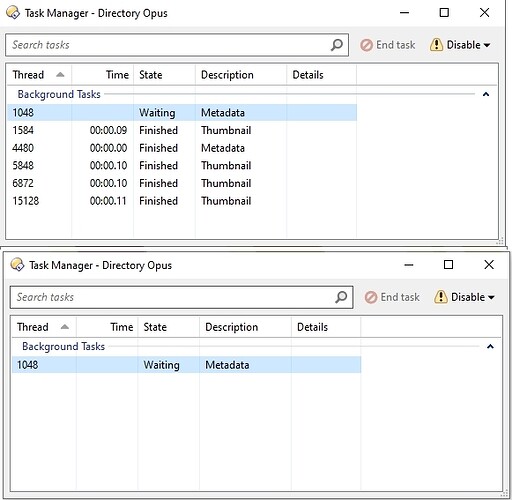The height and width of the screenshot is (500, 512).
Task: Select thread 1048 row in upper window
Action: (182, 113)
